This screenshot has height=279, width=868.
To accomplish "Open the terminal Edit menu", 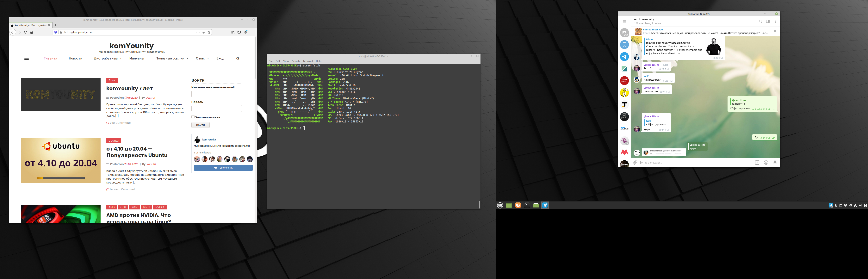I will coord(278,61).
